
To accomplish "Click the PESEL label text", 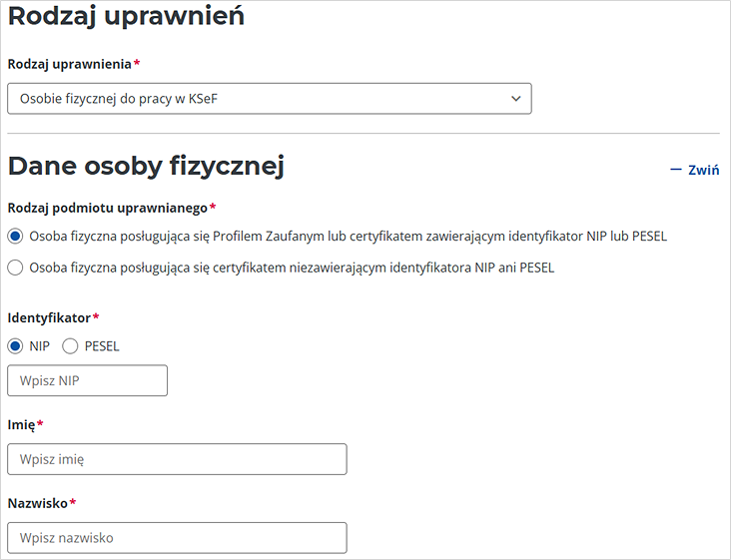I will [x=102, y=346].
